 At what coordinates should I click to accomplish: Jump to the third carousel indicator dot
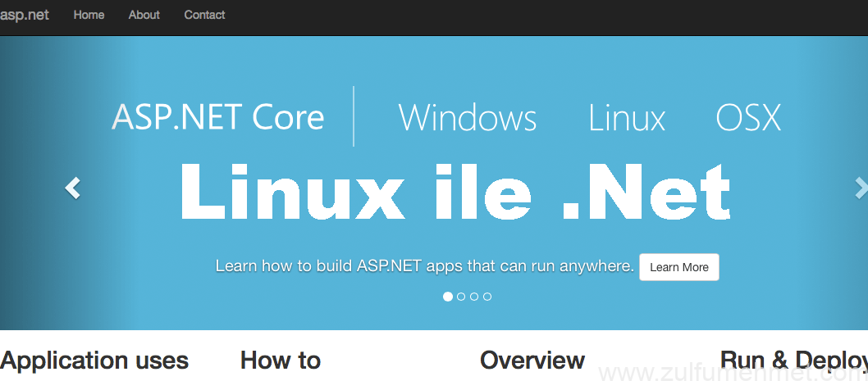[474, 297]
